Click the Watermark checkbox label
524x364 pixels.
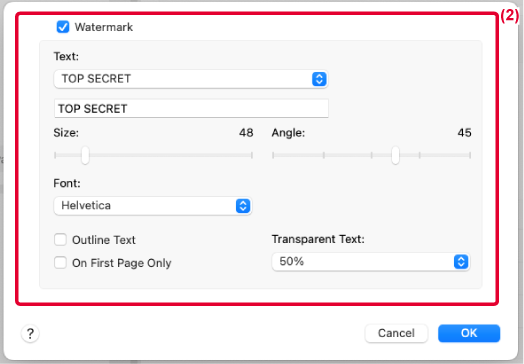(104, 27)
